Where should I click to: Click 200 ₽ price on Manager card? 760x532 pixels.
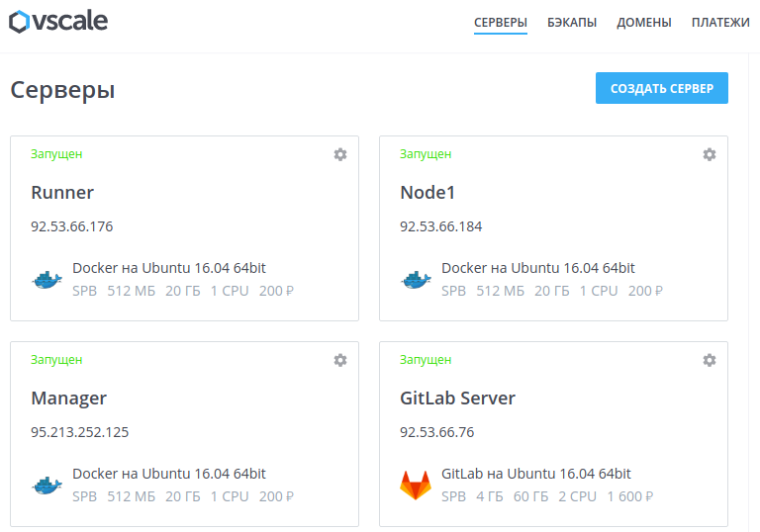[276, 496]
